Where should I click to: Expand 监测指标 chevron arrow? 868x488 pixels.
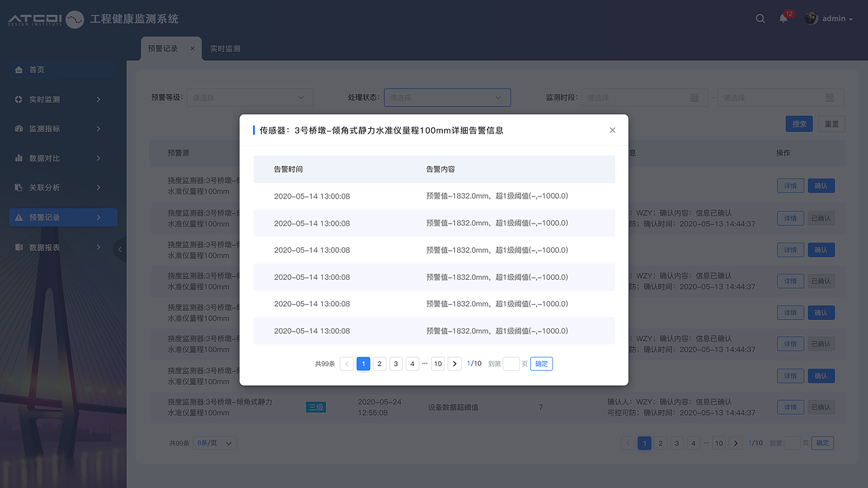pyautogui.click(x=98, y=129)
